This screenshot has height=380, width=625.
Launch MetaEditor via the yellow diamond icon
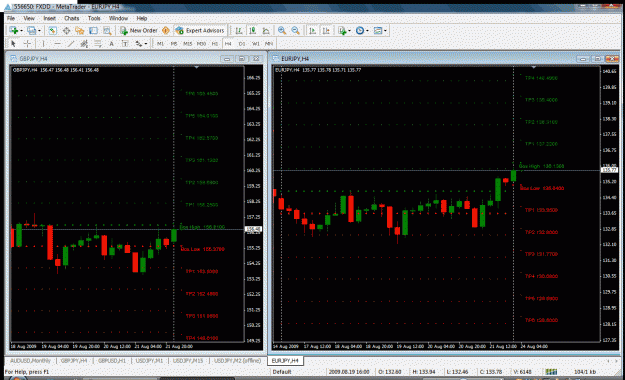166,31
